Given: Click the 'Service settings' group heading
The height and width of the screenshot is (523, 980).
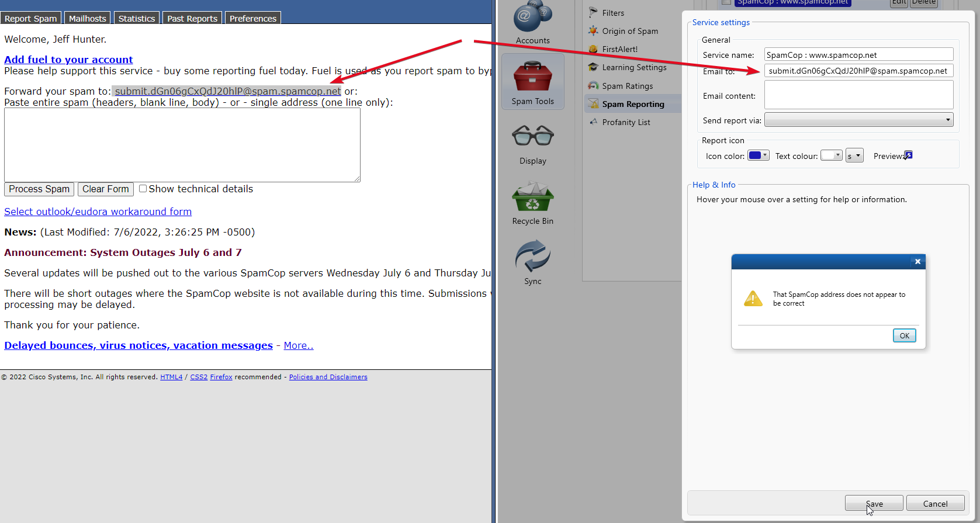Looking at the screenshot, I should coord(721,22).
